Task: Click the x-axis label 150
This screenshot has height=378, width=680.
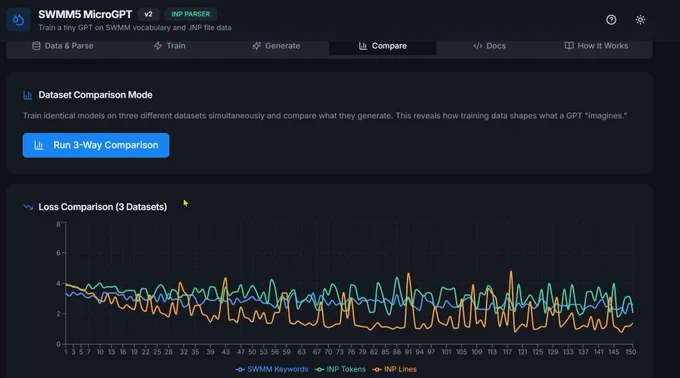Action: [631, 352]
